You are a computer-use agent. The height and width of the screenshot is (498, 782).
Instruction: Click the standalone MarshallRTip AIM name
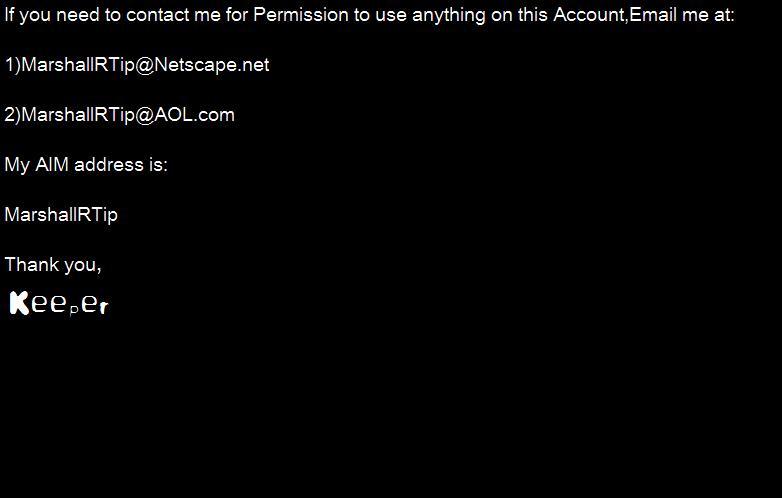point(61,215)
